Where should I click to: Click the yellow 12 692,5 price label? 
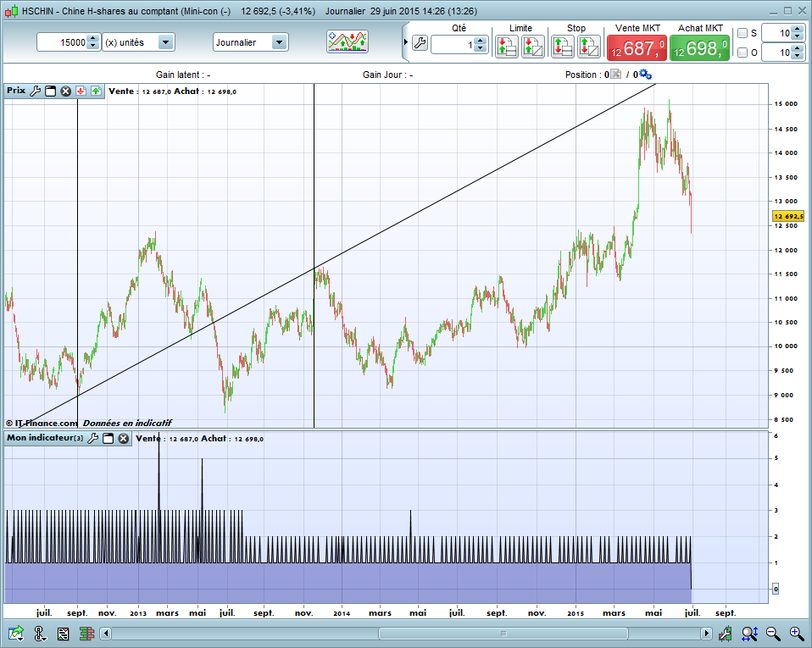point(788,216)
